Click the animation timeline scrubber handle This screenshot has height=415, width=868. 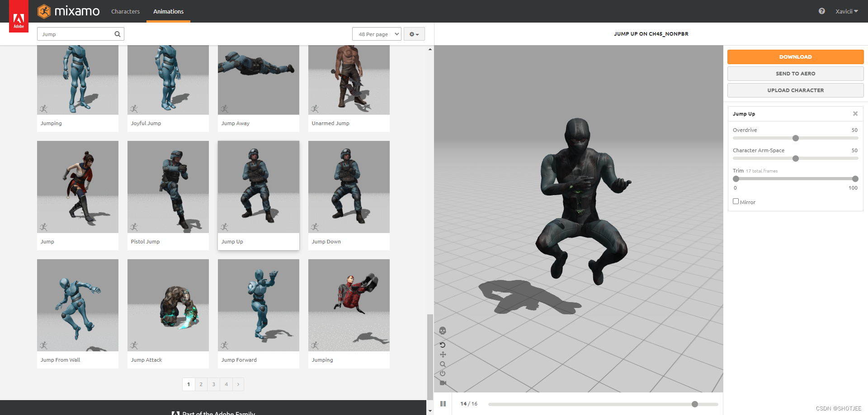[695, 404]
